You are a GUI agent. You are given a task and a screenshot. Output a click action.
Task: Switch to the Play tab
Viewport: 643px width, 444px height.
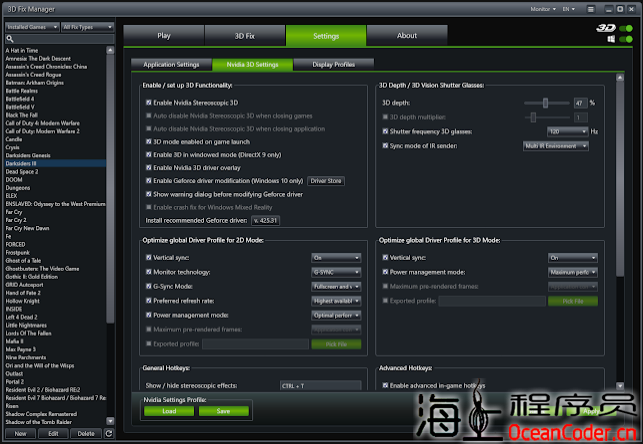click(x=164, y=36)
